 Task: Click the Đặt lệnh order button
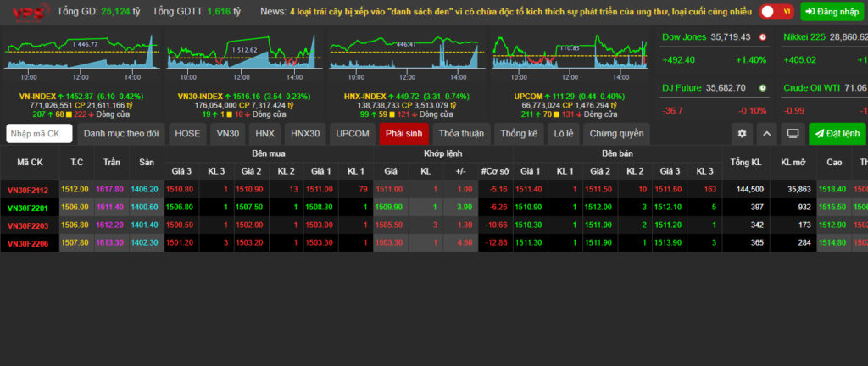pos(837,133)
